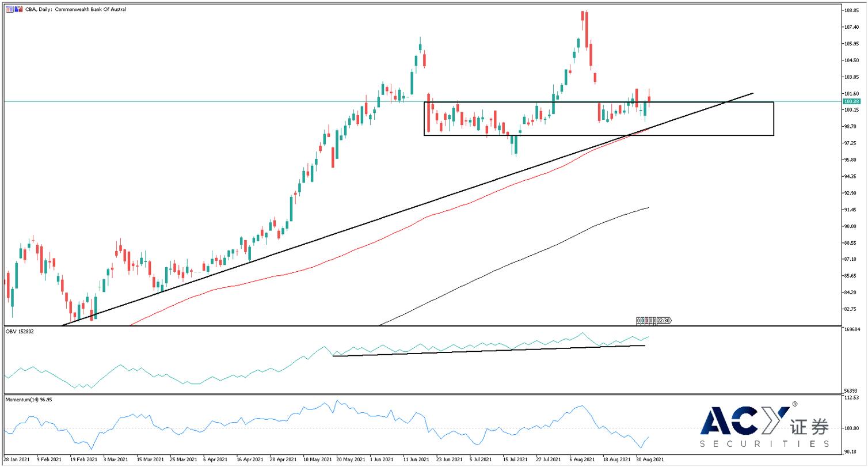The width and height of the screenshot is (868, 467).
Task: Click the Momentum scale value 90.18
Action: click(x=851, y=452)
